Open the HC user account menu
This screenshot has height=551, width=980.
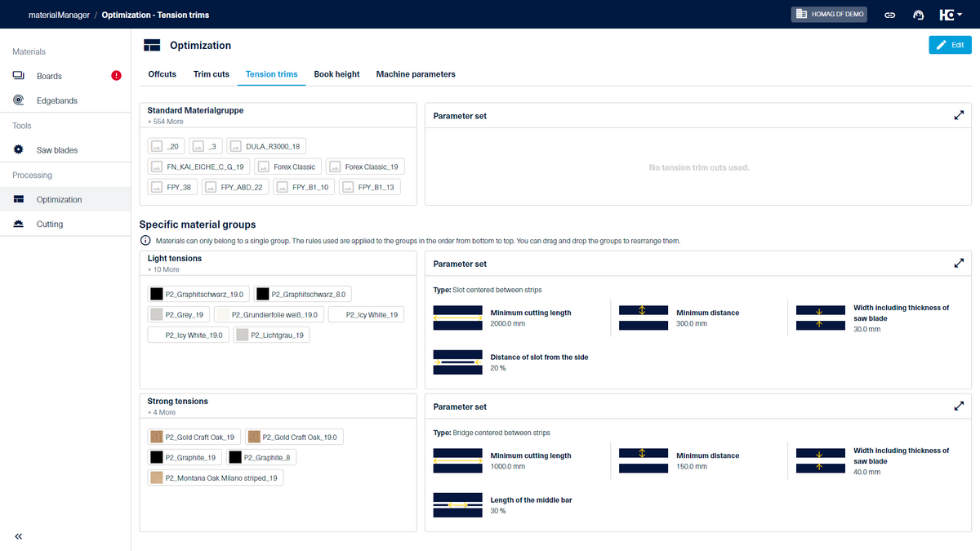click(948, 15)
